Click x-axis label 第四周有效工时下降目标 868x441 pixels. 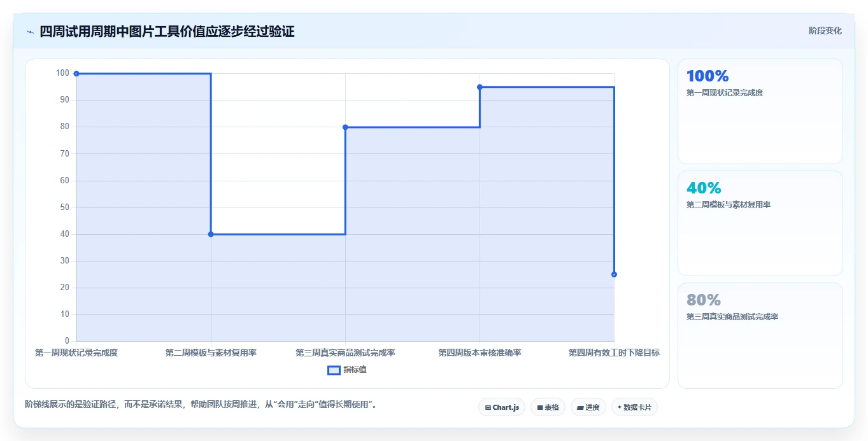(x=614, y=353)
